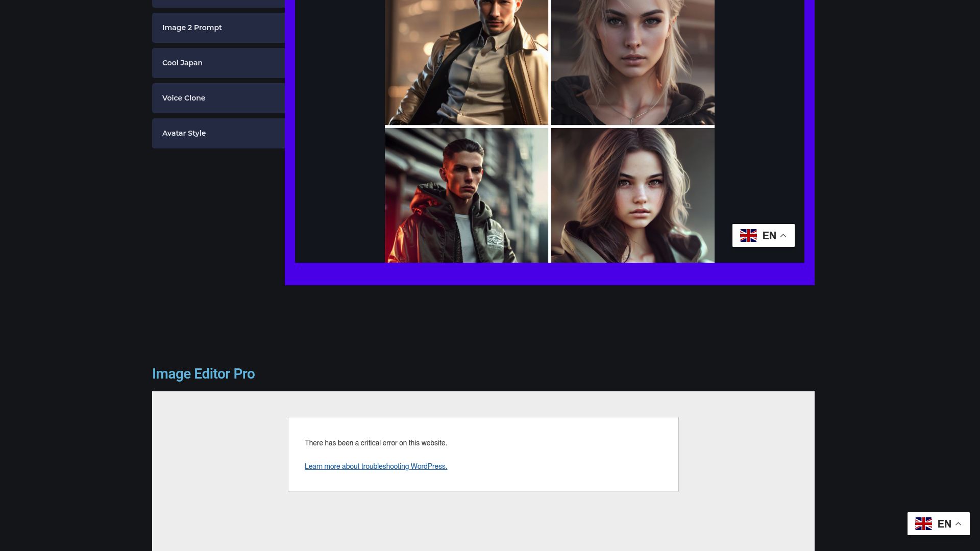The image size is (980, 551).
Task: Click the upward chevron next to the bottom EN label
Action: coord(959,523)
